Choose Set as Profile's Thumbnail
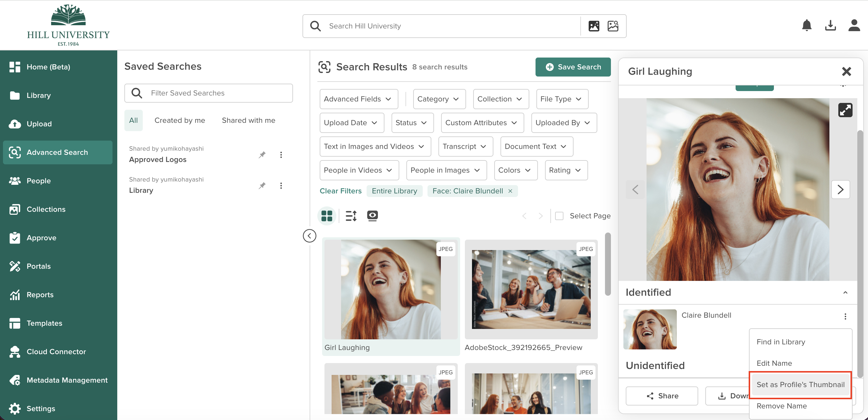 point(800,385)
